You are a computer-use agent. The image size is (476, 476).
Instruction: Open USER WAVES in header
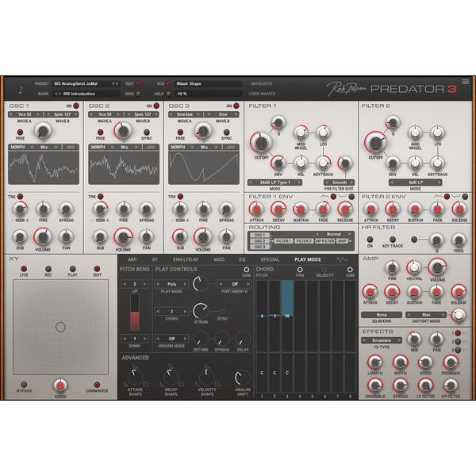click(x=262, y=94)
